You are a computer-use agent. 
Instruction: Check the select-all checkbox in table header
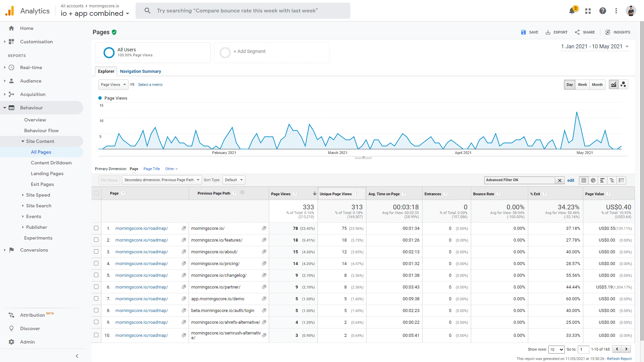[x=96, y=193]
